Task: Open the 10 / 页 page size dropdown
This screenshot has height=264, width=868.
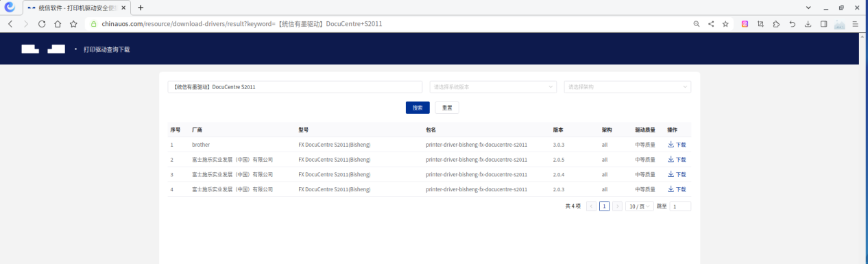Action: pos(639,206)
